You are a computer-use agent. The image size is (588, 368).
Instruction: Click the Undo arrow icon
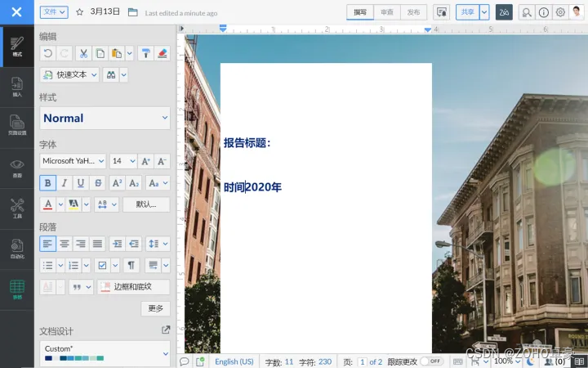(48, 54)
